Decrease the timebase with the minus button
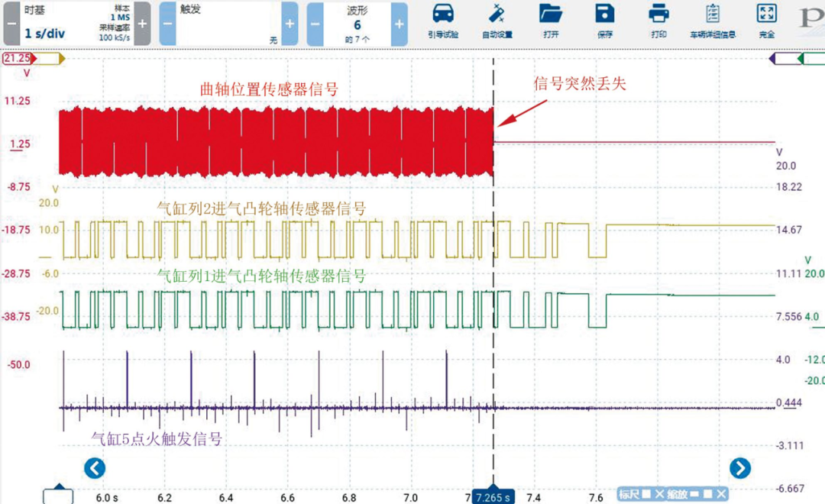Image resolution: width=825 pixels, height=504 pixels. tap(11, 24)
